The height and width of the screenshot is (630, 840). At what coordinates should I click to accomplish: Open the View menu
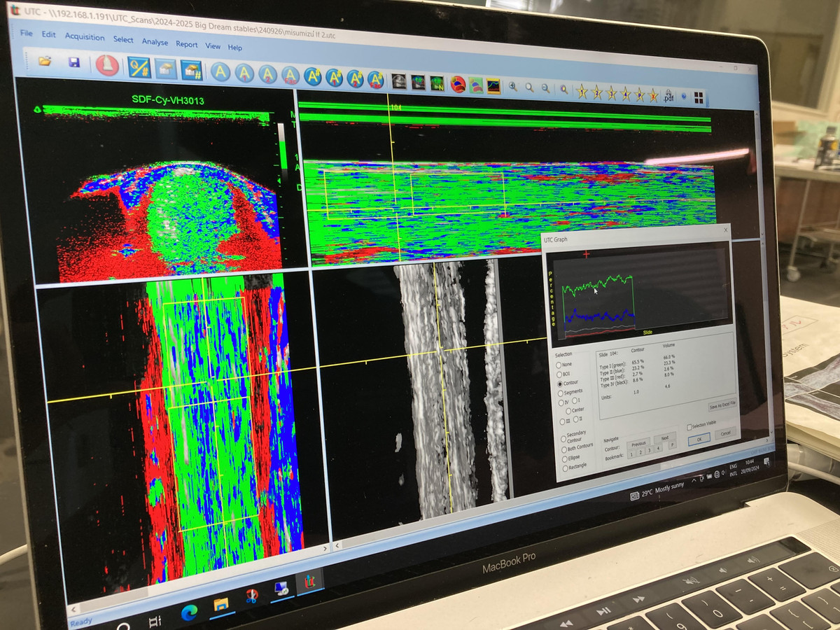point(213,46)
